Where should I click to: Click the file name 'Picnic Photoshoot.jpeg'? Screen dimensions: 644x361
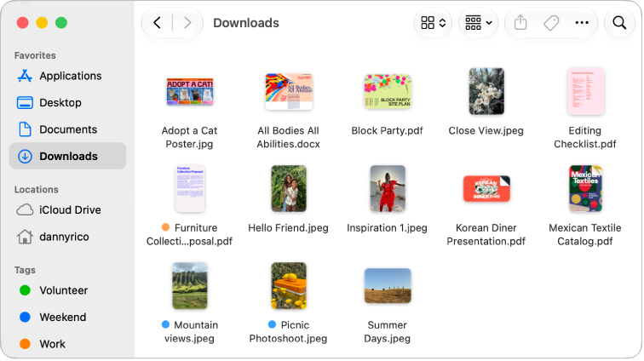(288, 332)
